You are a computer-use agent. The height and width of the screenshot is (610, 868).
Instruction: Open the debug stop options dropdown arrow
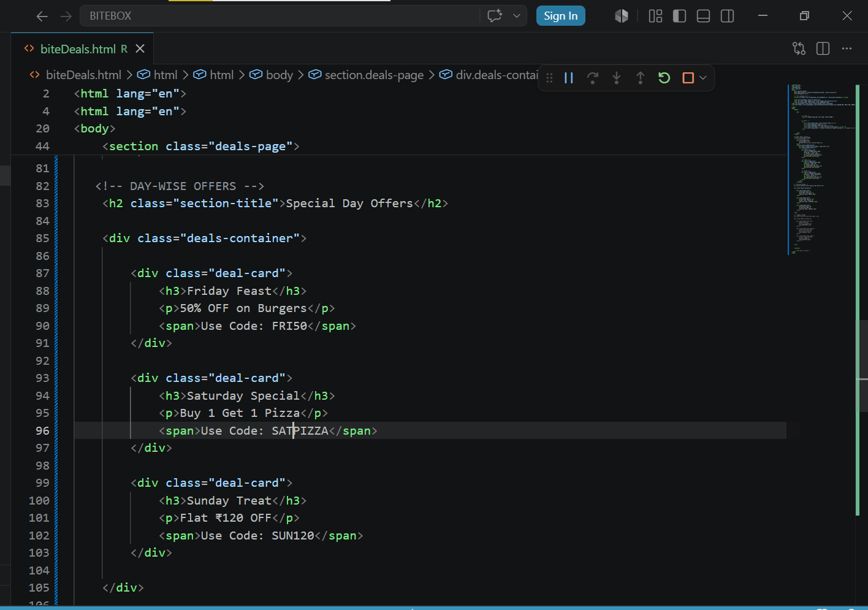pos(703,78)
